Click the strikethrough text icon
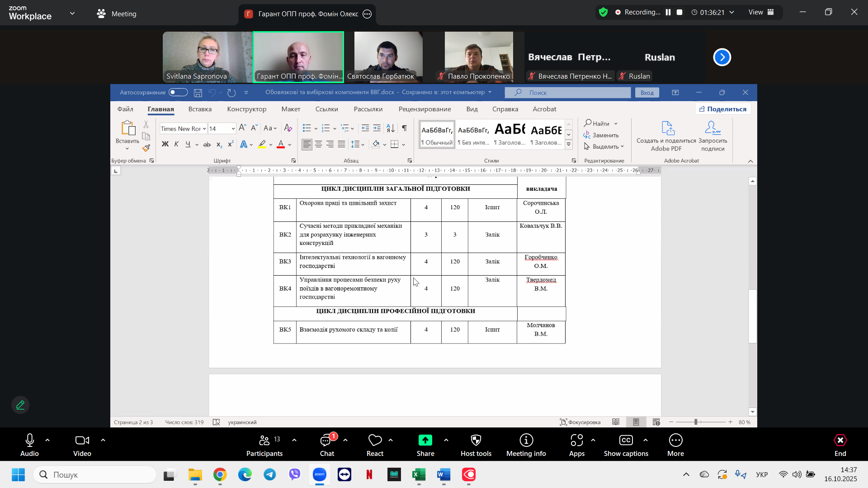This screenshot has width=868, height=488. (x=207, y=145)
